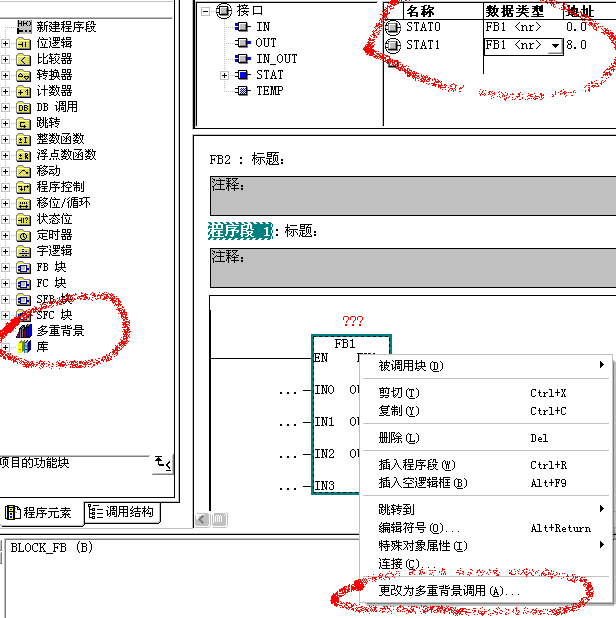
Task: Open the 跳转到 submenu
Action: point(487,510)
